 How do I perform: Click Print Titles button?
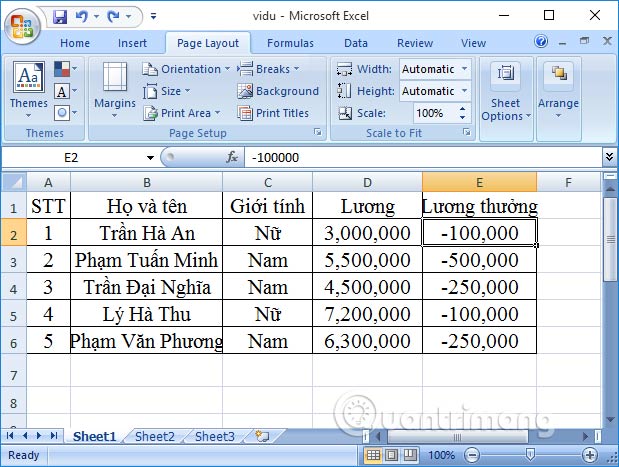pos(273,113)
